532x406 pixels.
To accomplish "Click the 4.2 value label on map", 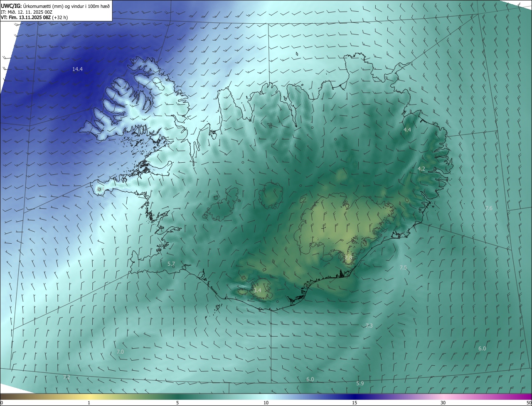I will pos(421,169).
